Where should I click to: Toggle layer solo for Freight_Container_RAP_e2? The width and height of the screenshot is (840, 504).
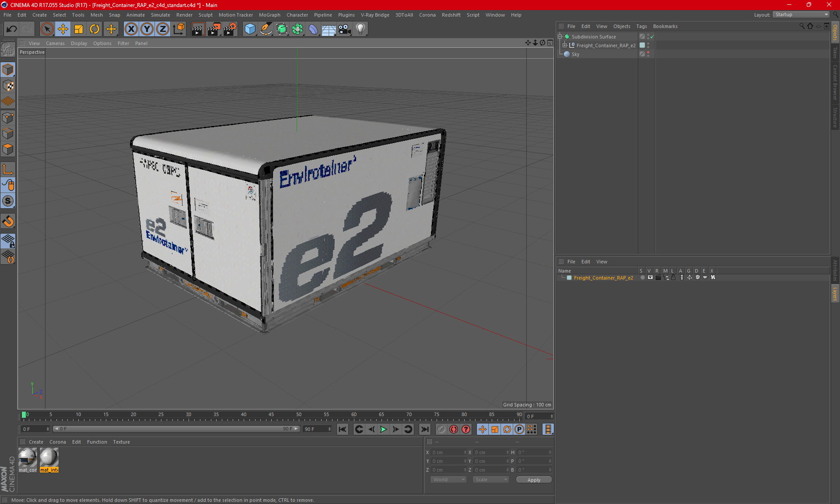click(642, 277)
